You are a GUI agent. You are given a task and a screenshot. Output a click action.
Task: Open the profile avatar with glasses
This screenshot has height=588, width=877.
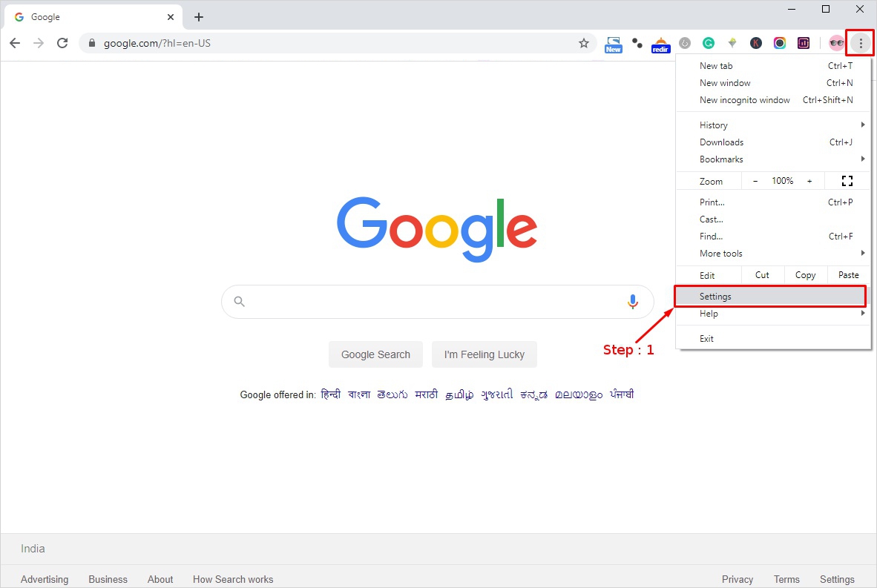pos(836,43)
